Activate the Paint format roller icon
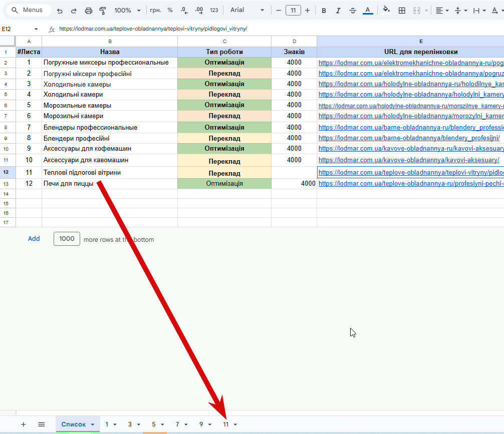Image resolution: width=504 pixels, height=434 pixels. (103, 11)
